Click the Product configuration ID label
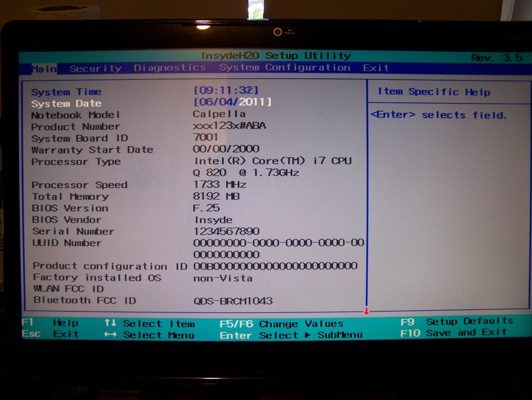This screenshot has width=532, height=400. [x=110, y=266]
